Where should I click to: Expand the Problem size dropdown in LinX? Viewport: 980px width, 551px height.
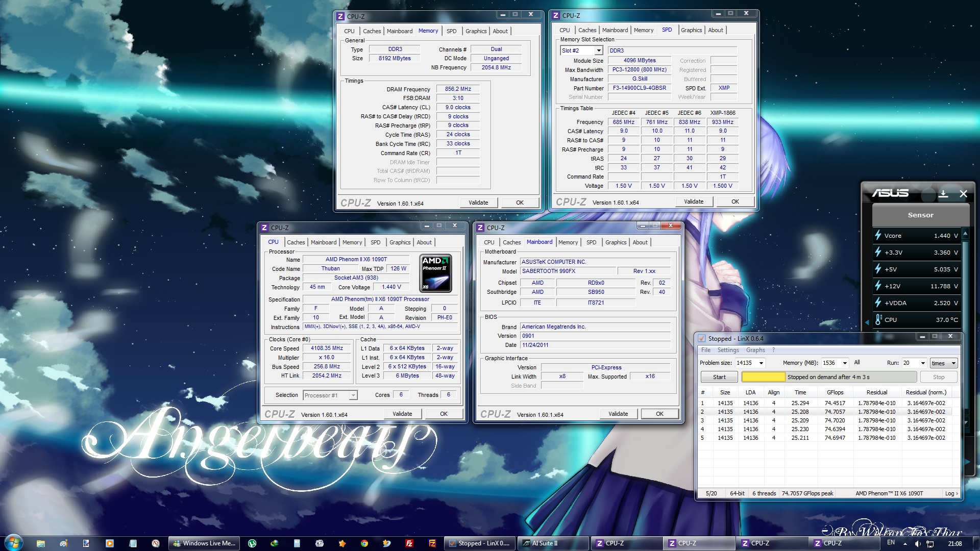tap(761, 363)
